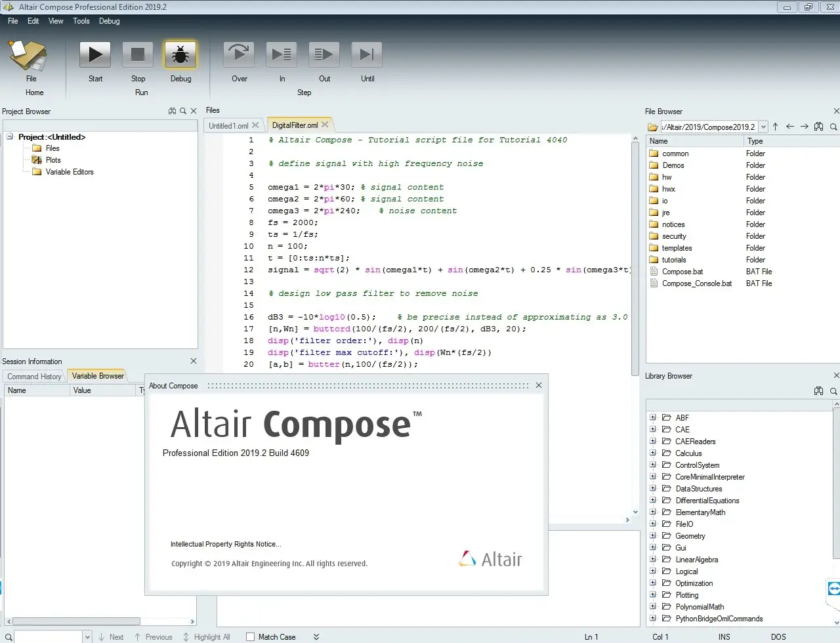Expand more find options double-chevron
This screenshot has height=643, width=840.
tap(316, 637)
